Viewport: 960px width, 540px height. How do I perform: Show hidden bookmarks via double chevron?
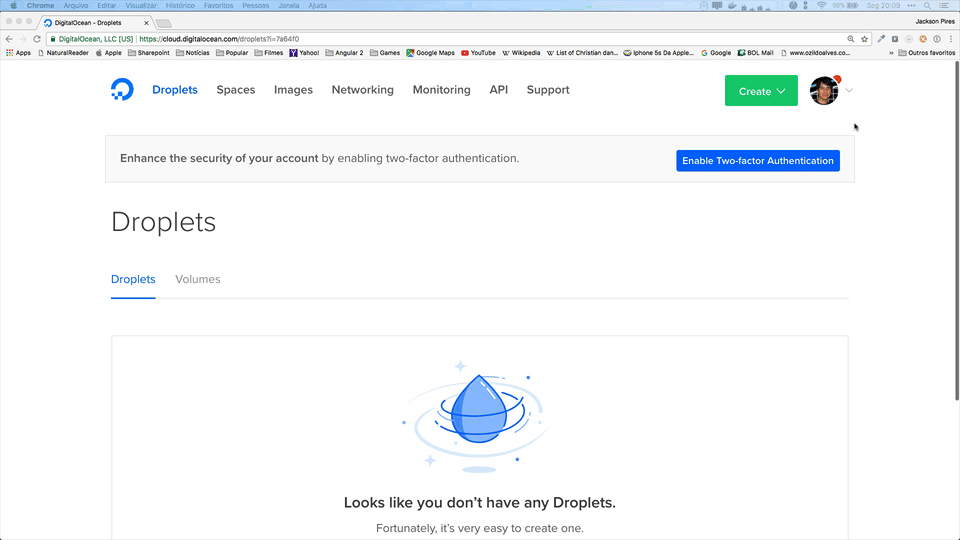click(891, 53)
